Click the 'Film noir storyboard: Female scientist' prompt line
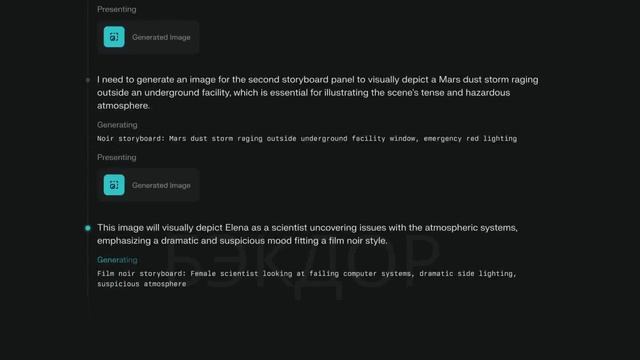The width and height of the screenshot is (640, 360). 307,273
